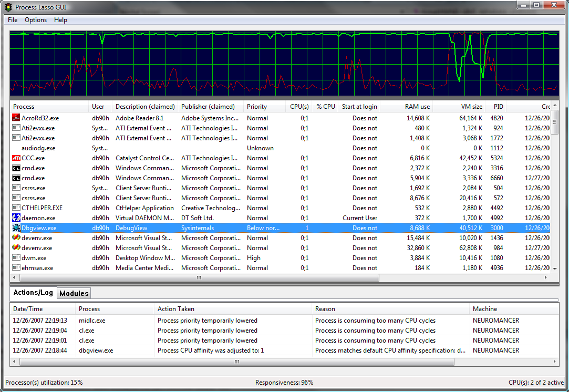Click the daemon.exe lightning icon
Image resolution: width=569 pixels, height=392 pixels.
[x=16, y=218]
